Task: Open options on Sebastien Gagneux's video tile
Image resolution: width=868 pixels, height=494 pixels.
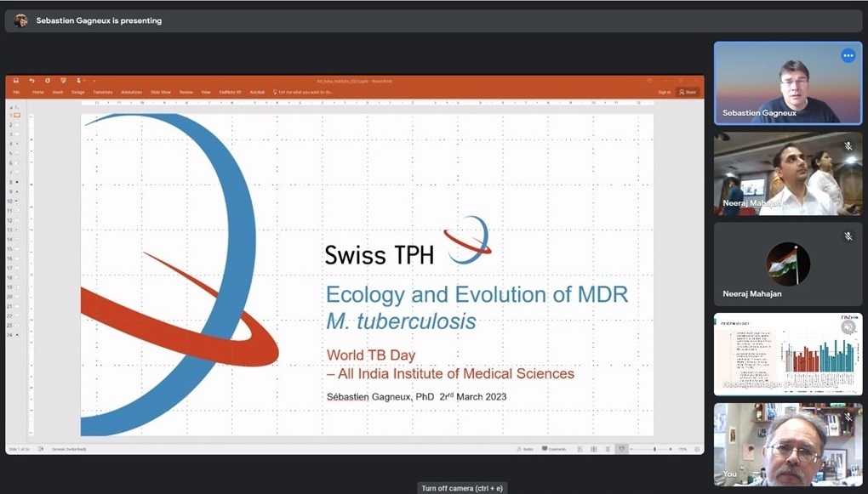Action: pyautogui.click(x=848, y=55)
